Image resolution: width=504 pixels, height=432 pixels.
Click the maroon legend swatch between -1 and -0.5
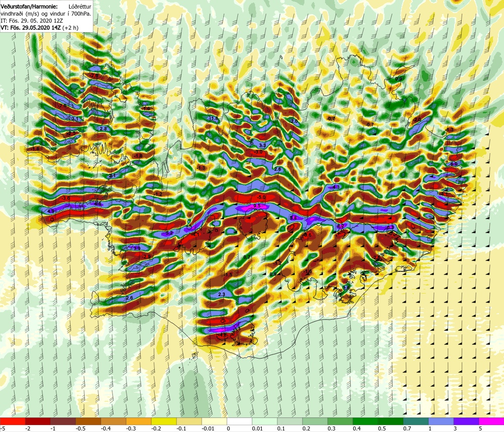click(63, 421)
